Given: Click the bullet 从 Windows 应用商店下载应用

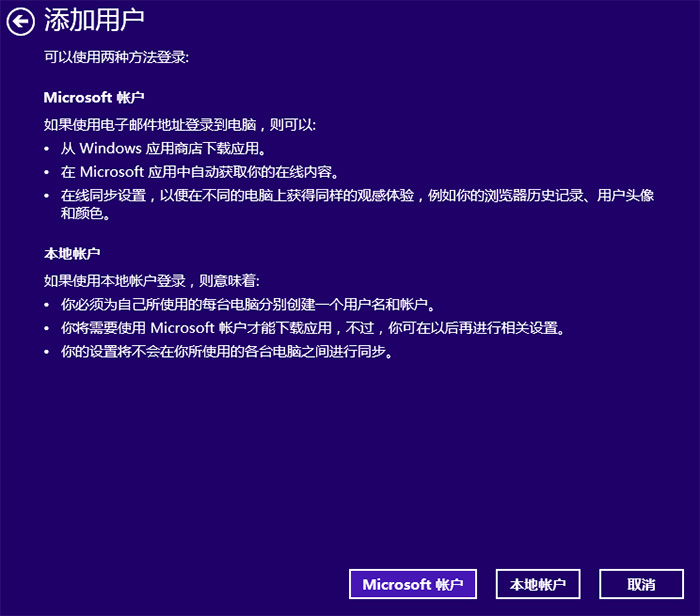Looking at the screenshot, I should pos(163,148).
